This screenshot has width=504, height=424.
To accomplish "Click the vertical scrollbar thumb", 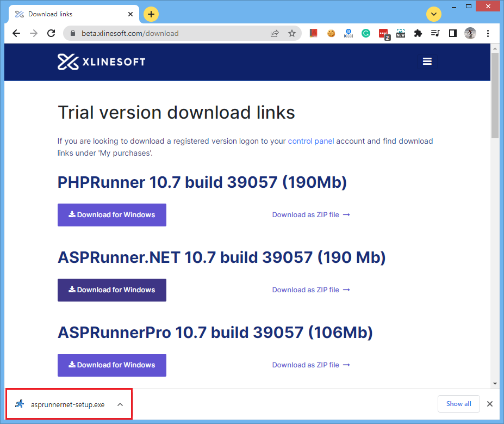I will click(495, 96).
